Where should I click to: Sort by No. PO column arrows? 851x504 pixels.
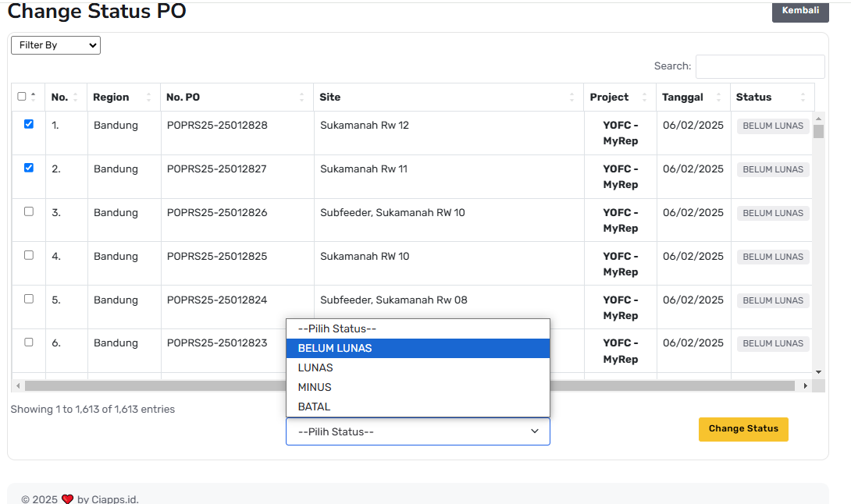[x=301, y=98]
